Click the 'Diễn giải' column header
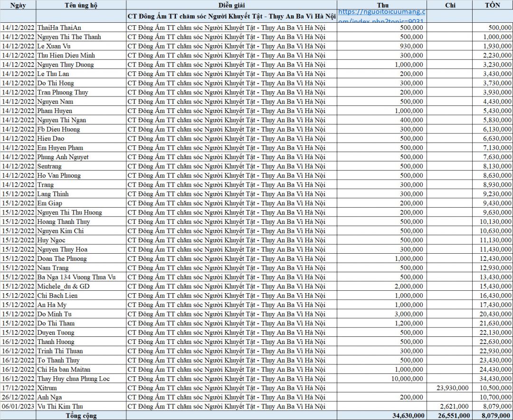Viewport: 513px width, 420px height. coord(231,5)
